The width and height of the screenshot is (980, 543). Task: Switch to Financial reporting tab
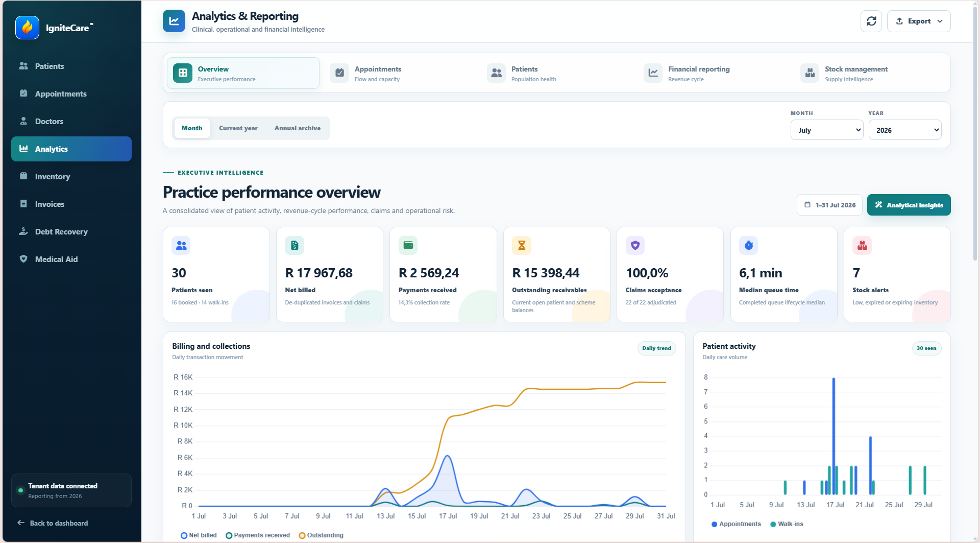pyautogui.click(x=713, y=73)
